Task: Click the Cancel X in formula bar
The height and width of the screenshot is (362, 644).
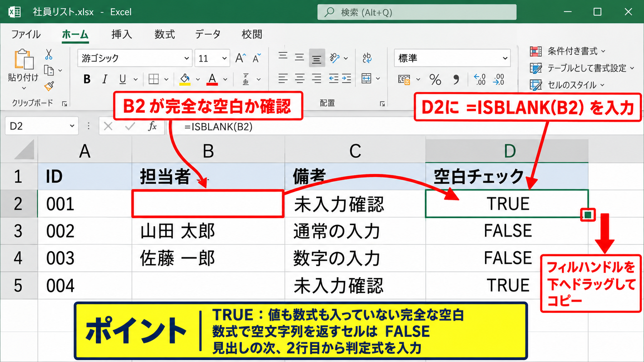Action: click(108, 126)
